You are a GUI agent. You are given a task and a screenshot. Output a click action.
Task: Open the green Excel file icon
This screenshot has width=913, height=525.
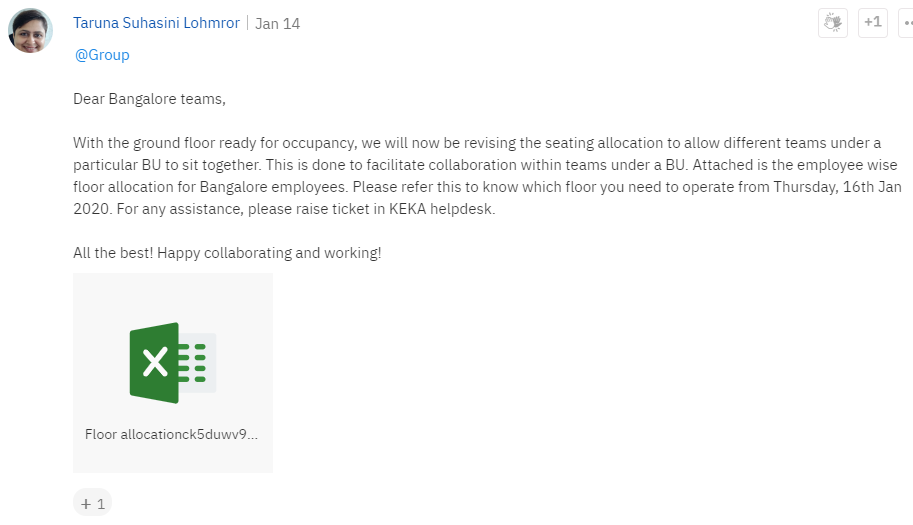173,363
